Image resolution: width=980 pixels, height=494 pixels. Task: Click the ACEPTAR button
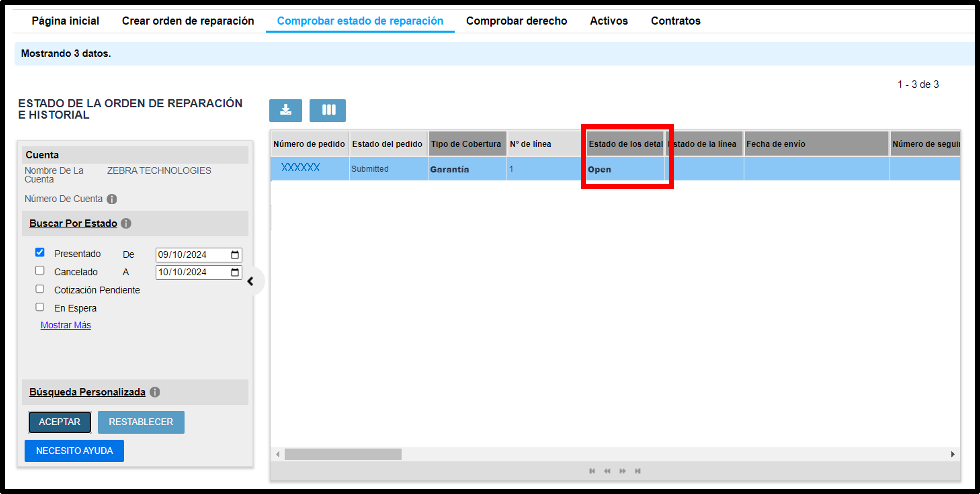tap(60, 422)
